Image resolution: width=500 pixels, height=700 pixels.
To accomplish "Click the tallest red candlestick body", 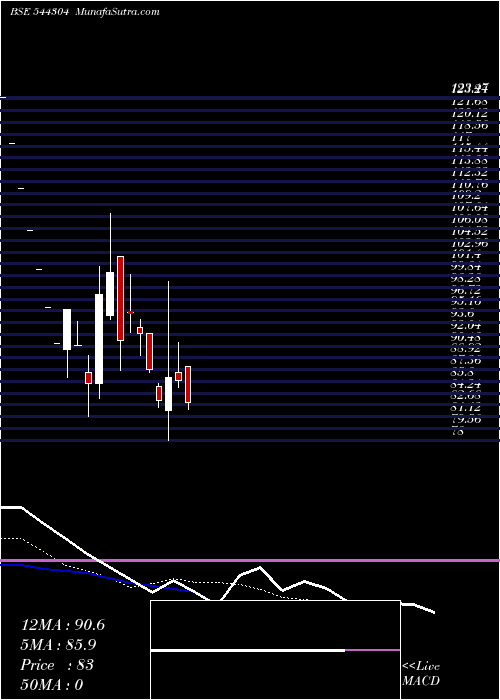I will click(x=121, y=298).
